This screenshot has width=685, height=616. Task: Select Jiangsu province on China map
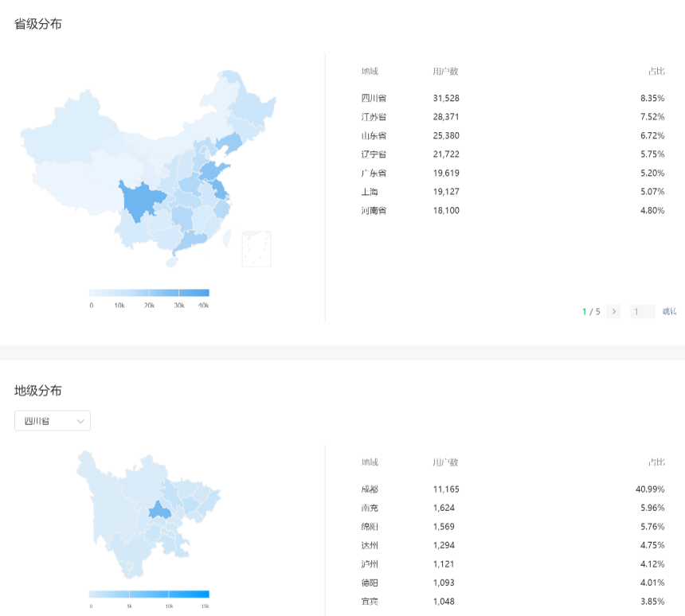pyautogui.click(x=220, y=189)
